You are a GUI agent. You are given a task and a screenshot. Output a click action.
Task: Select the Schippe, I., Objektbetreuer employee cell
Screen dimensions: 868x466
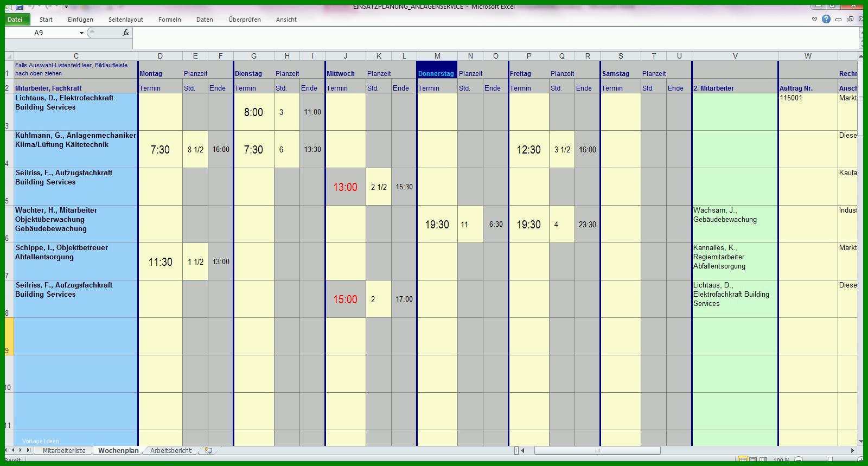click(76, 261)
